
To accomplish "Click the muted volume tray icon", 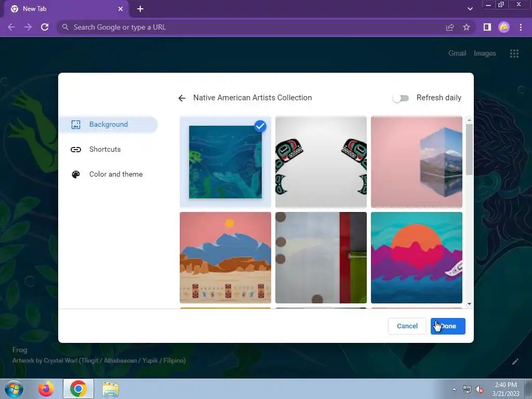I will click(x=480, y=390).
